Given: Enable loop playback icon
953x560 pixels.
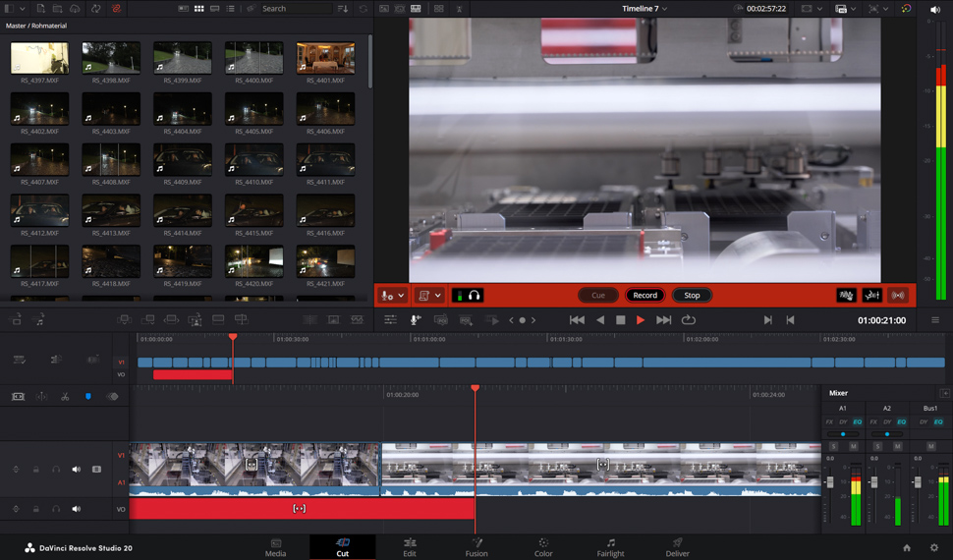Looking at the screenshot, I should 689,320.
